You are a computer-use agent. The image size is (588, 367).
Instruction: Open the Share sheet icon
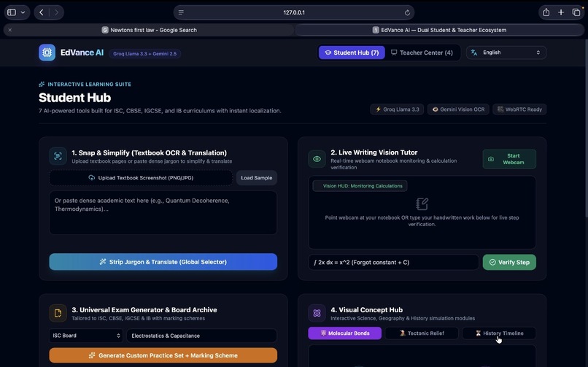pyautogui.click(x=546, y=12)
